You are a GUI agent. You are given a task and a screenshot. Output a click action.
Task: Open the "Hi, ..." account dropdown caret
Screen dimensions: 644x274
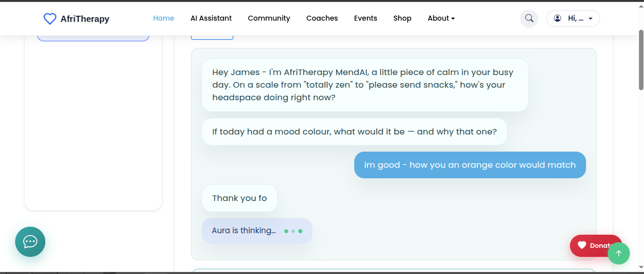(x=591, y=19)
